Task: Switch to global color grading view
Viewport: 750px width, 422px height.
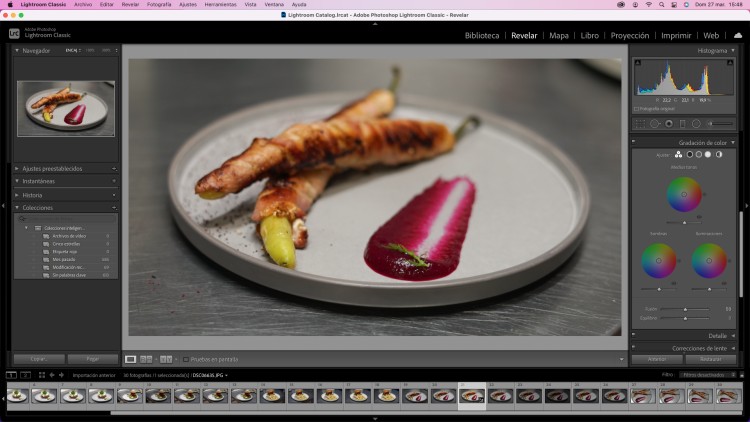Action: [719, 155]
